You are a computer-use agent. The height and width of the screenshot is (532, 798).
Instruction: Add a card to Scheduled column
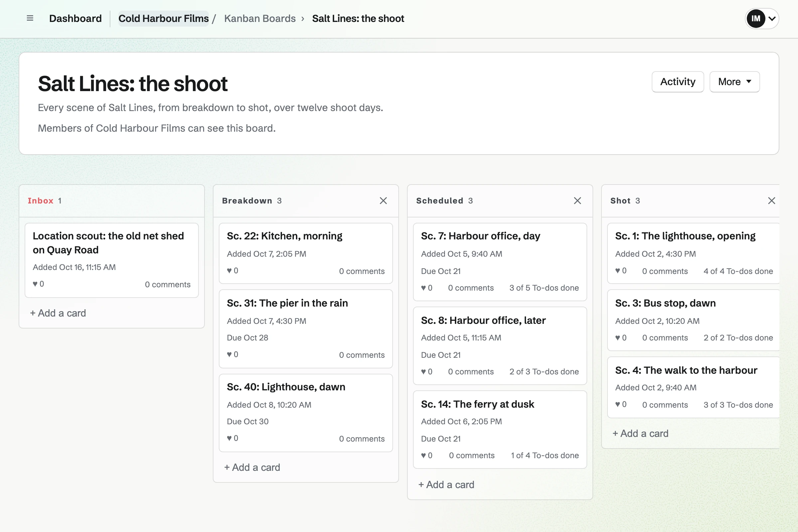coord(446,484)
